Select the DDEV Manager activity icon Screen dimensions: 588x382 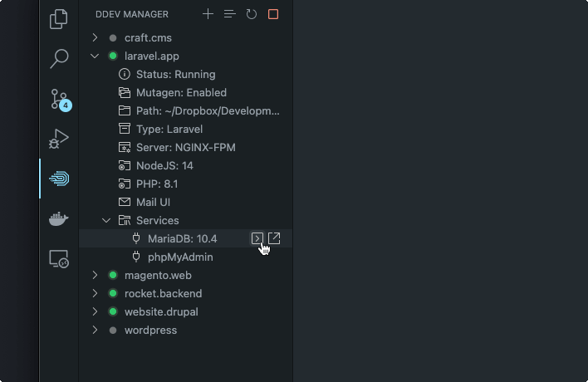(x=59, y=179)
